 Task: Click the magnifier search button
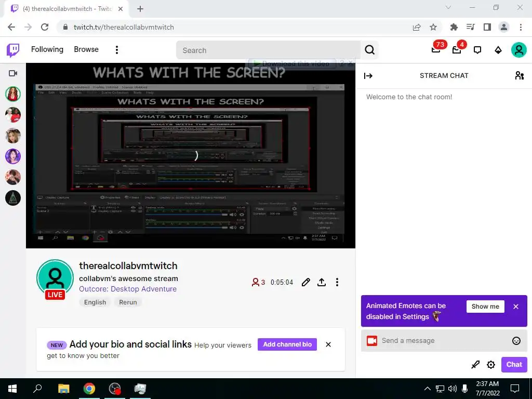tap(370, 50)
